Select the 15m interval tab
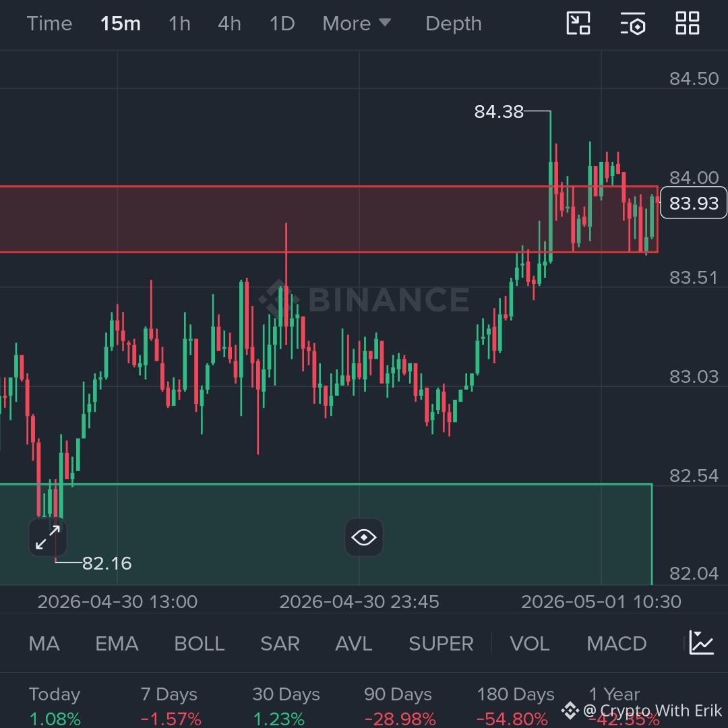The width and height of the screenshot is (728, 728). 120,24
